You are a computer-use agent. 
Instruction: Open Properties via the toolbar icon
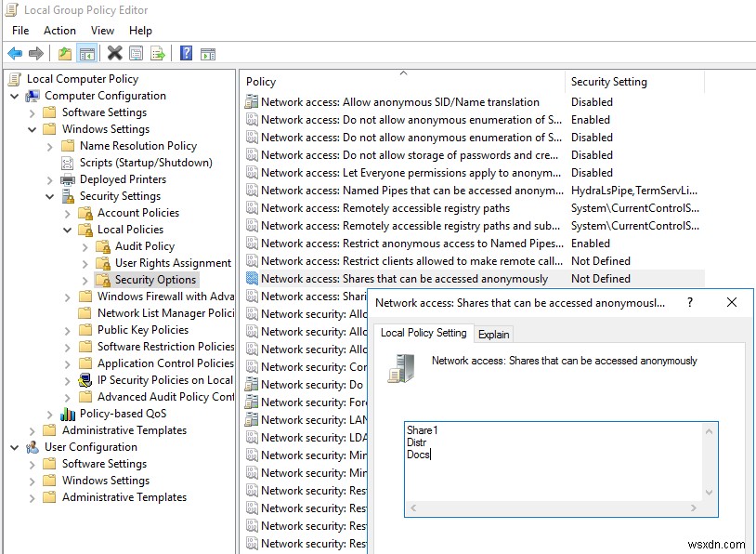pos(136,53)
